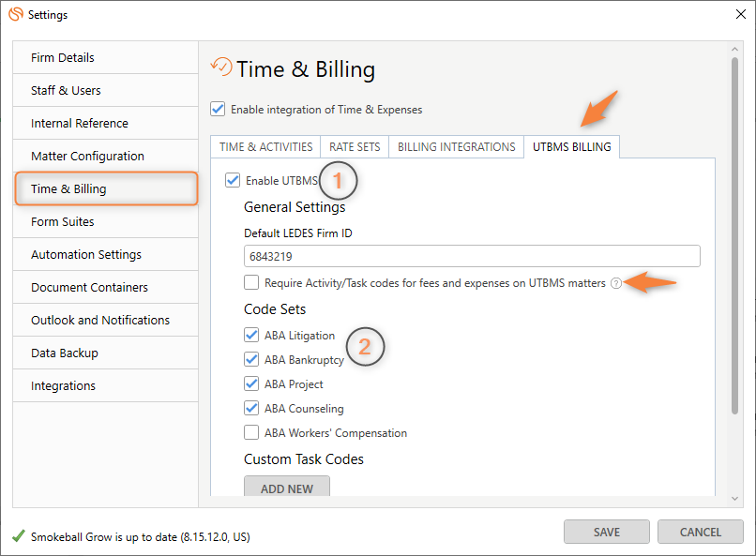Open Data Backup settings

106,353
